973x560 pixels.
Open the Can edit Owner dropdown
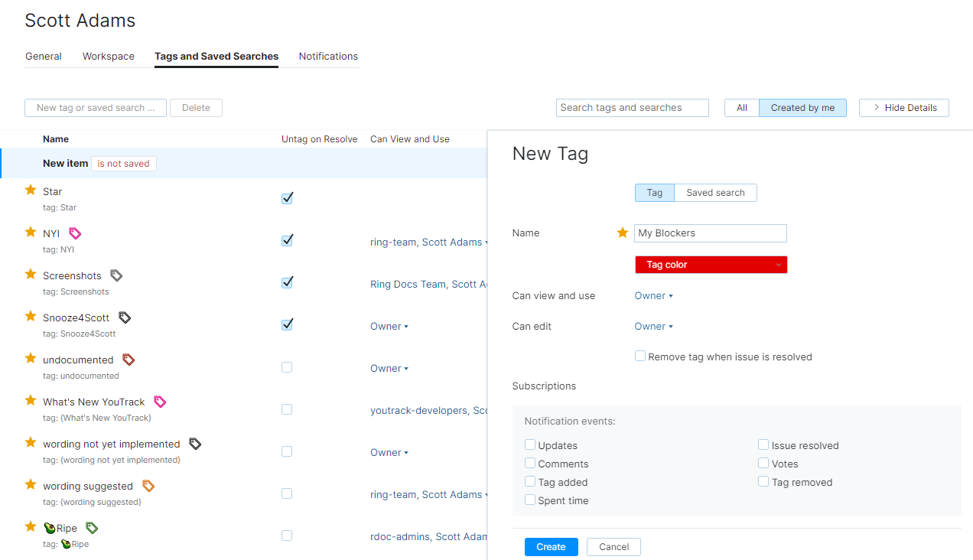(x=652, y=326)
